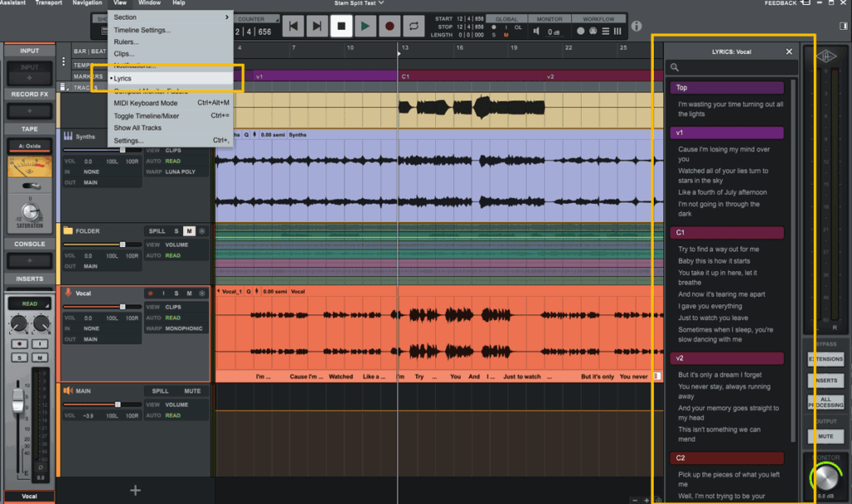Open the Counter format dropdown
Image resolution: width=852 pixels, height=504 pixels.
(x=258, y=19)
